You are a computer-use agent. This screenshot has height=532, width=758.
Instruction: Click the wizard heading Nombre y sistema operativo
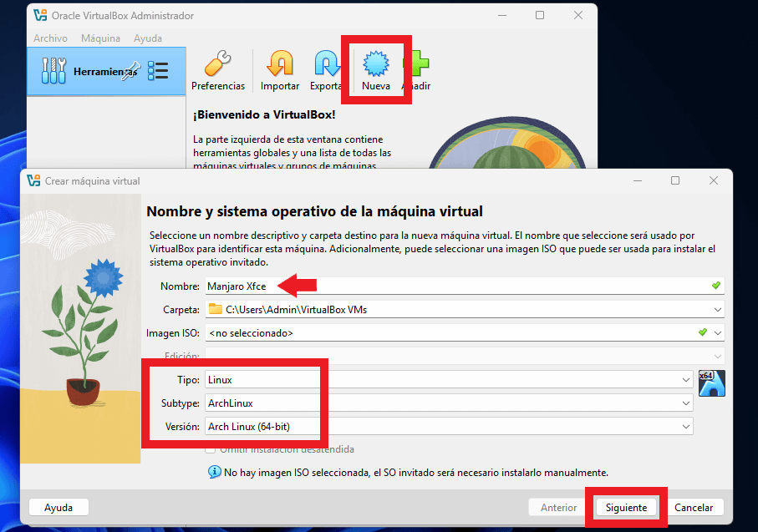tap(314, 211)
